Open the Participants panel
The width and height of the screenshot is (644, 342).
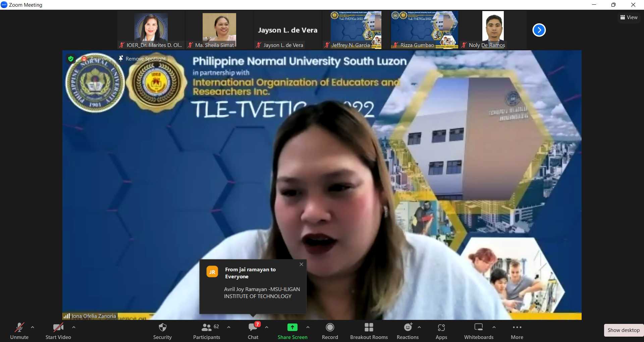click(206, 330)
